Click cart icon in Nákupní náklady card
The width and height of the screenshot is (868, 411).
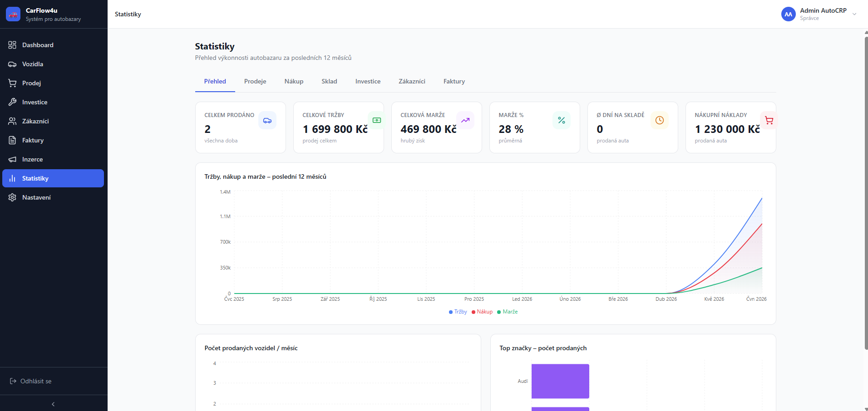click(x=769, y=120)
